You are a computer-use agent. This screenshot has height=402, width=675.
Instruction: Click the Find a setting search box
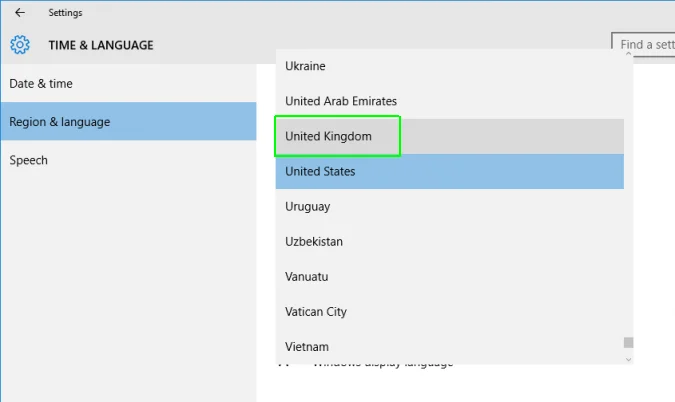[x=643, y=45]
